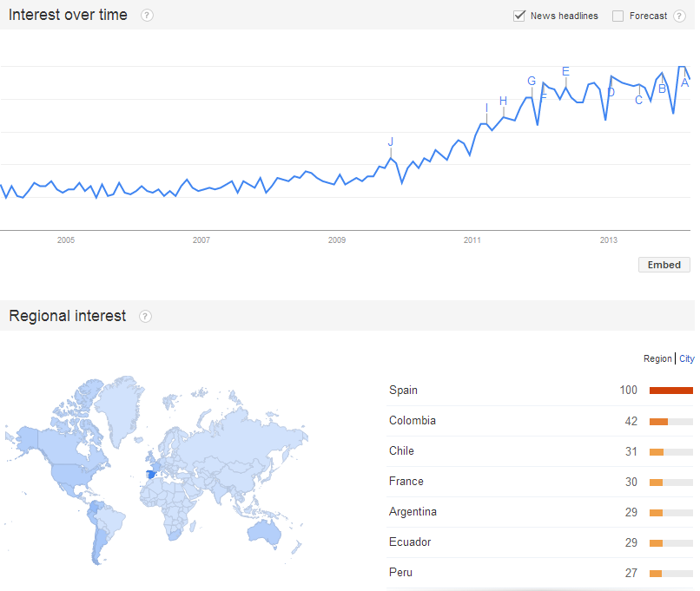Select the Region view tab
The width and height of the screenshot is (700, 591).
pyautogui.click(x=657, y=358)
